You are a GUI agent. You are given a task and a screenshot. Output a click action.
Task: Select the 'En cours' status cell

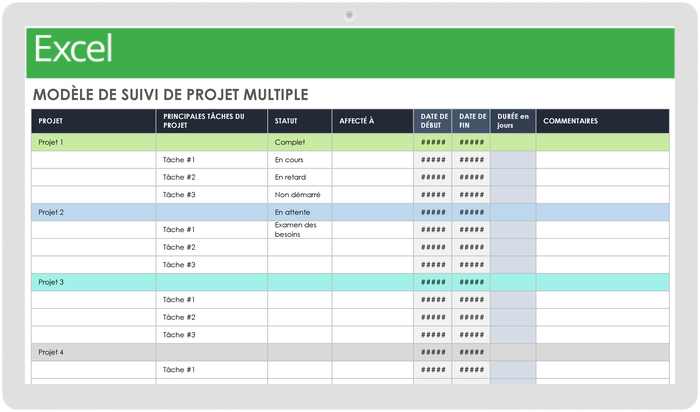[300, 160]
